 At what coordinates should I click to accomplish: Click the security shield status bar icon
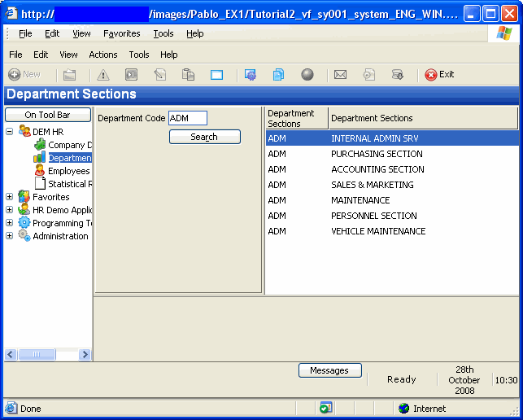[325, 408]
